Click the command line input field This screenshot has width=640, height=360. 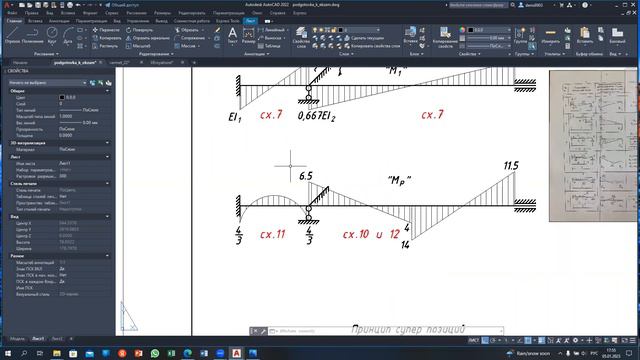coord(386,331)
